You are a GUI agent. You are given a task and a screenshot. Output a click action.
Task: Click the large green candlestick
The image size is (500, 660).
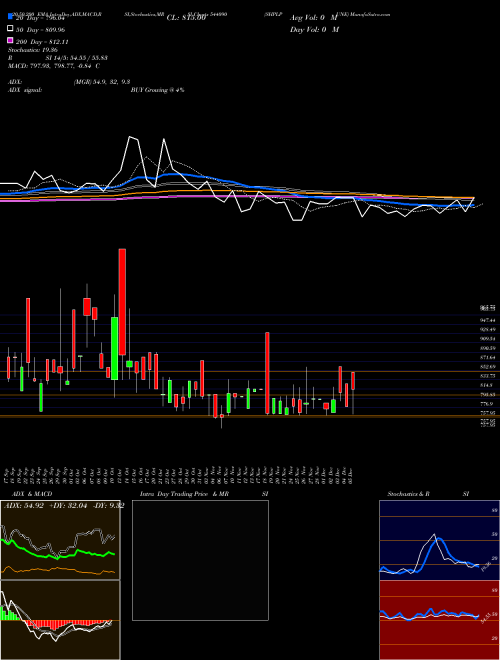click(x=114, y=349)
